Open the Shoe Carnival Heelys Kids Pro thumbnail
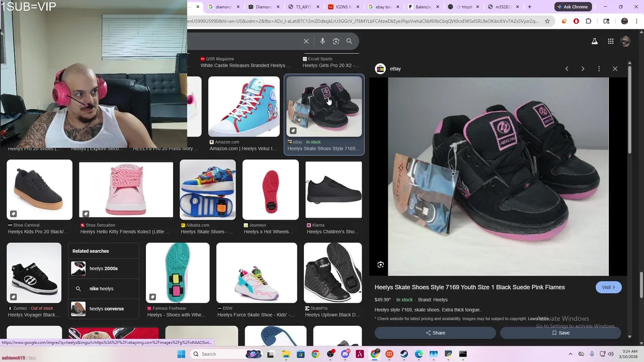Viewport: 644px width, 362px height. 39,190
